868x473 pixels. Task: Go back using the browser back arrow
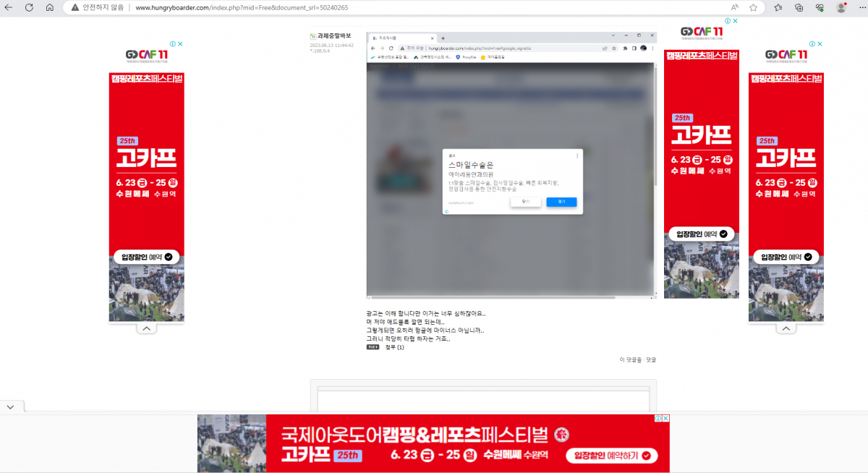(9, 7)
